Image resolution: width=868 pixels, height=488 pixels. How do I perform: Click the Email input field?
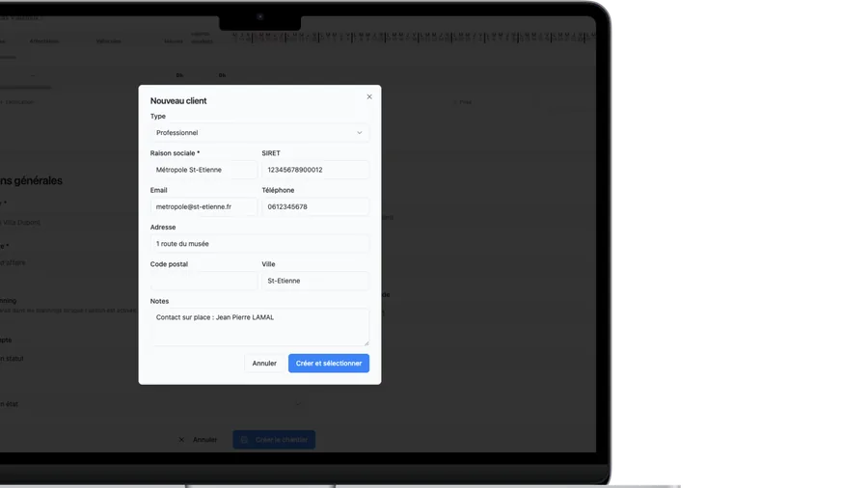(203, 207)
